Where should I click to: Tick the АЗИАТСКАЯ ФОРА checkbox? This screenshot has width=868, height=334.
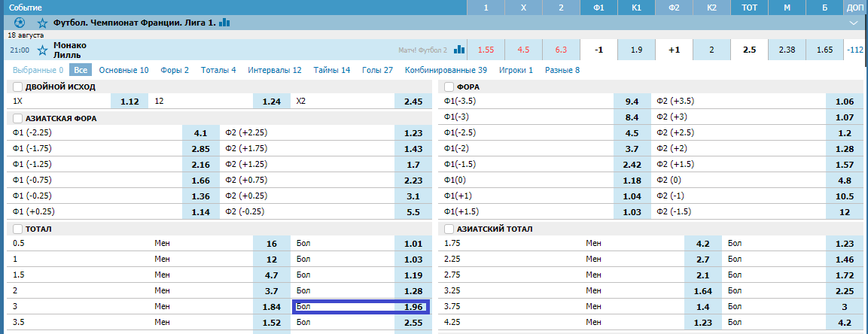(x=17, y=118)
